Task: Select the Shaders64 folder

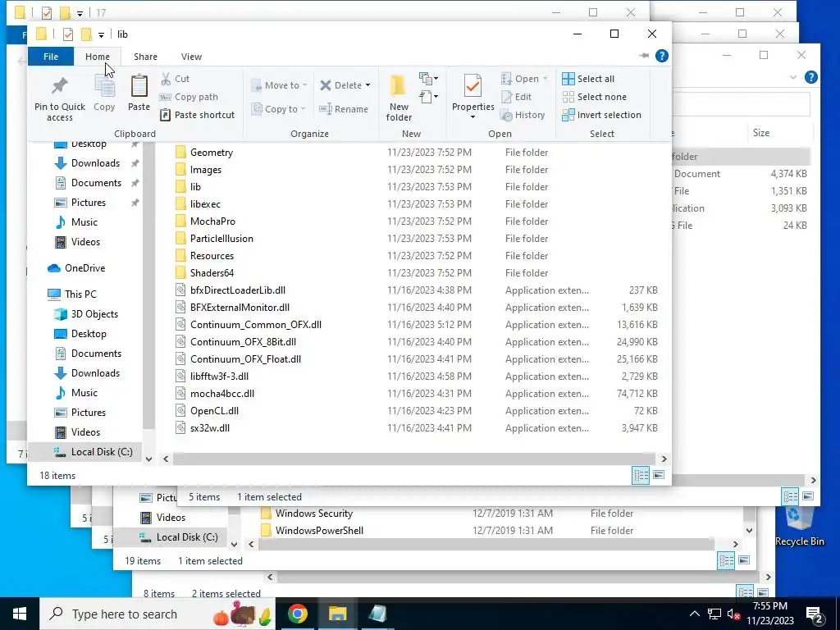Action: pyautogui.click(x=212, y=273)
